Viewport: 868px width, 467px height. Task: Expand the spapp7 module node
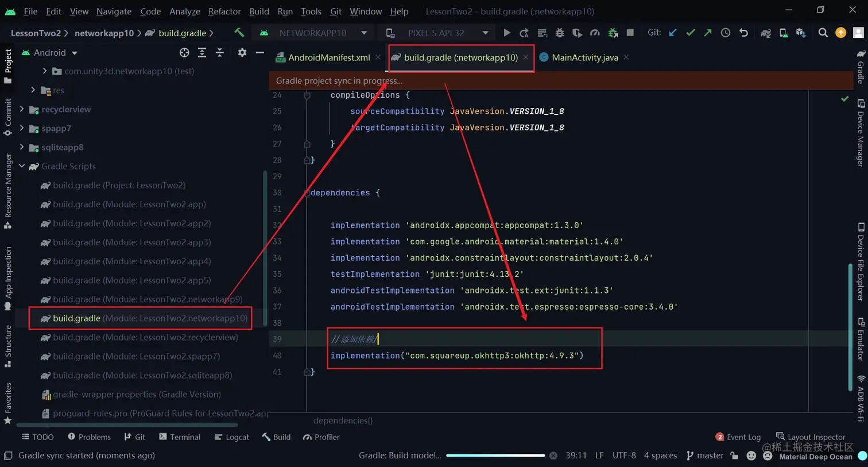pyautogui.click(x=22, y=128)
